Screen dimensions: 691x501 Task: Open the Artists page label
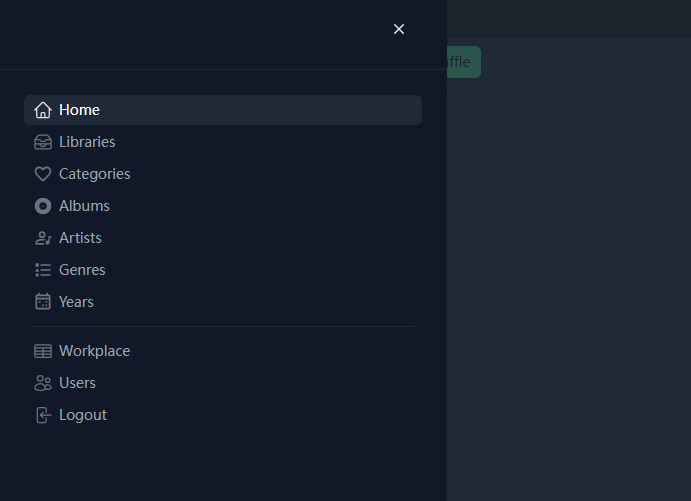[x=80, y=238]
